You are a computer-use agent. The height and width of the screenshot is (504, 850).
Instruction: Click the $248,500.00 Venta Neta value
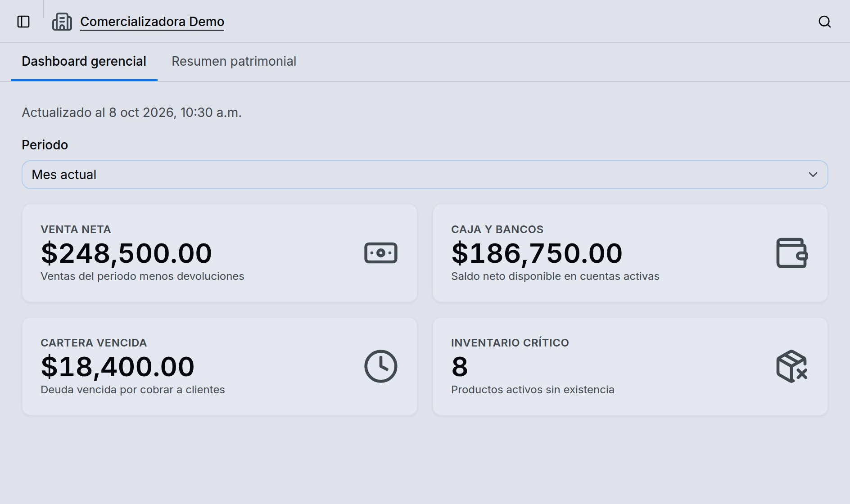[127, 253]
